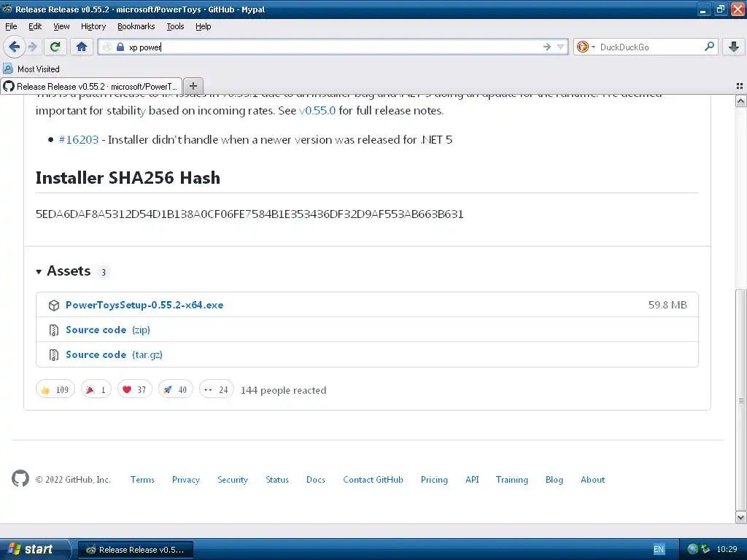Open the Edit menu
This screenshot has height=560, width=747.
coord(35,27)
